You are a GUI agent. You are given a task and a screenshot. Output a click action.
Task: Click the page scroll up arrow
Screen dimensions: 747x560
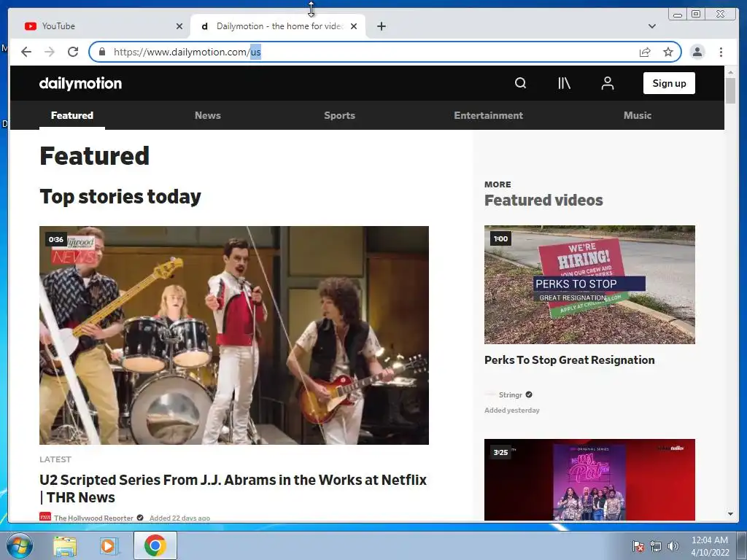pos(730,72)
